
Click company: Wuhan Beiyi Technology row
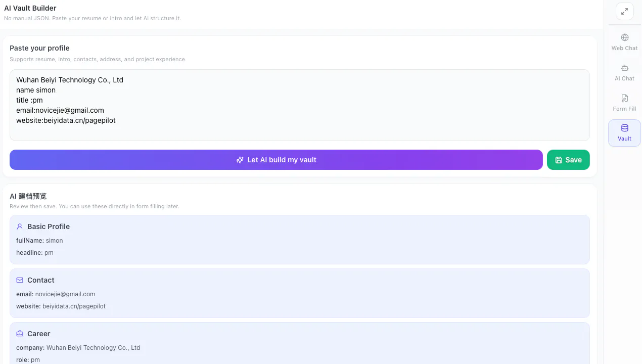pos(78,348)
